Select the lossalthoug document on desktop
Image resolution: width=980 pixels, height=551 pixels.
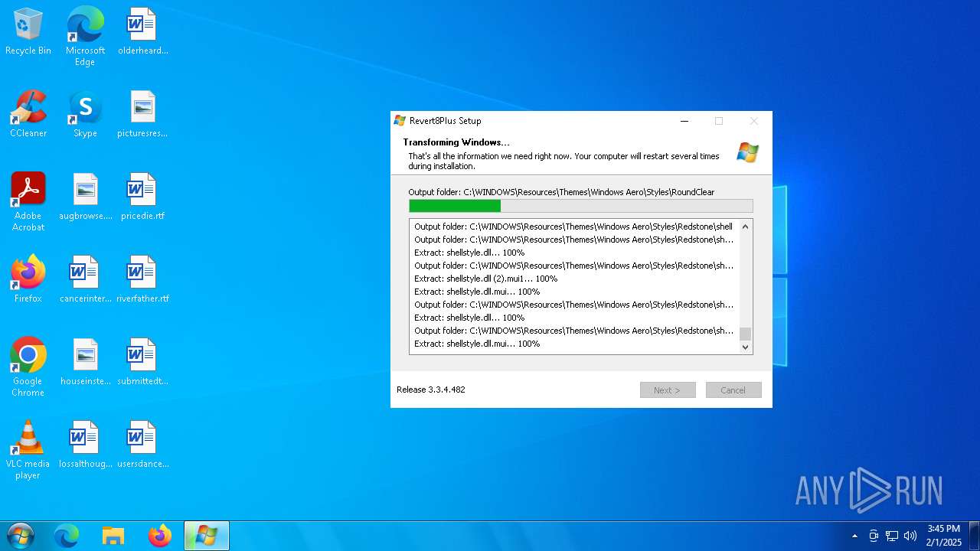[x=85, y=445]
